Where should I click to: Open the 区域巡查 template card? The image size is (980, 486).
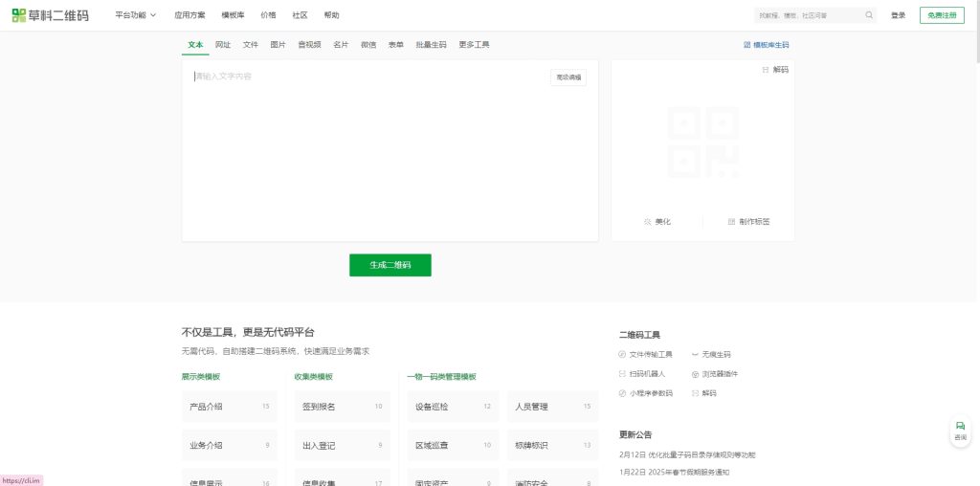tap(453, 446)
